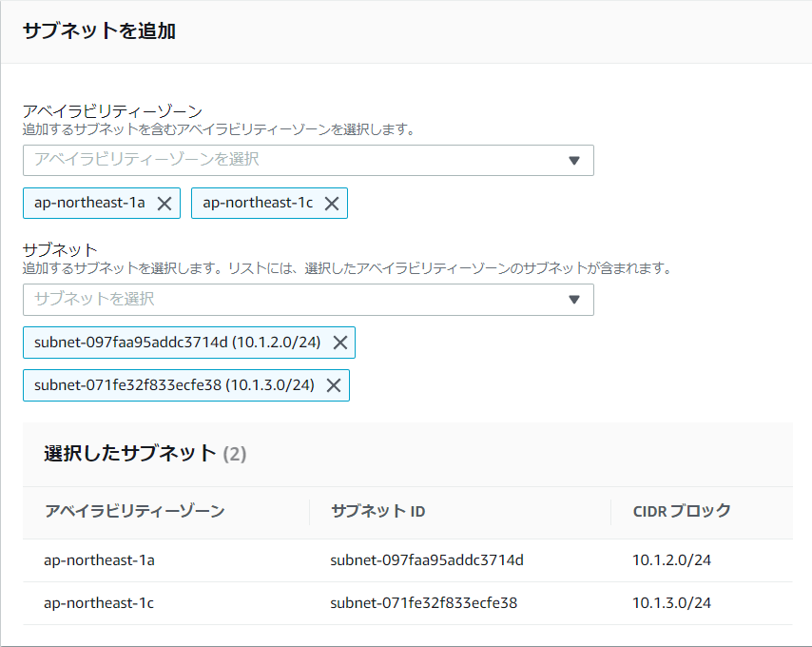Sort by アベイラビリティーゾーン column header
The height and width of the screenshot is (647, 812).
pos(135,511)
